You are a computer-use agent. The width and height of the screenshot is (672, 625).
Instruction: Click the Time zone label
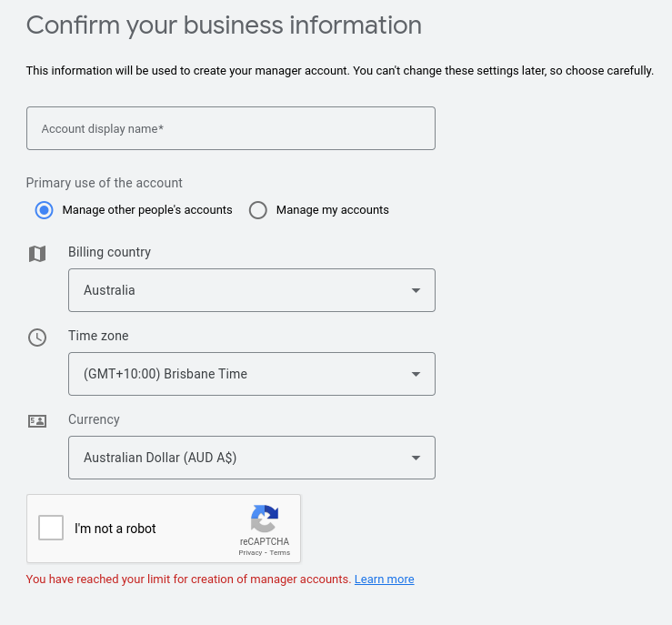pyautogui.click(x=98, y=336)
